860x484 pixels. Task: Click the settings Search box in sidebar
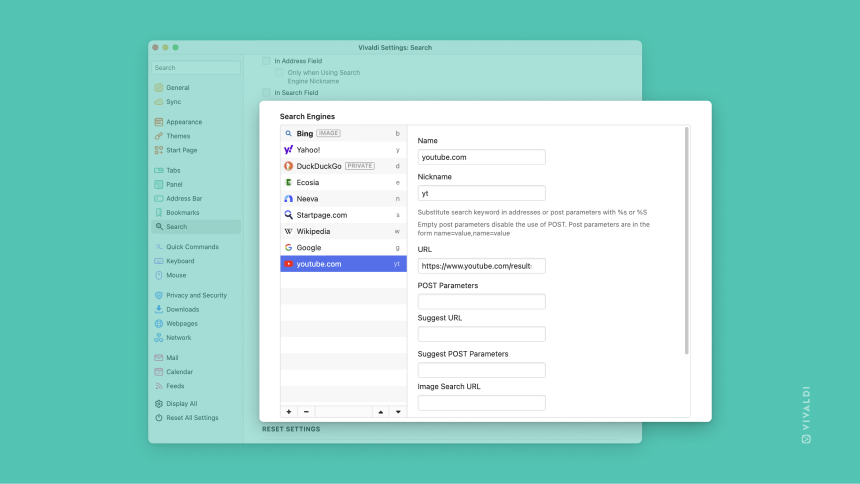coord(196,67)
